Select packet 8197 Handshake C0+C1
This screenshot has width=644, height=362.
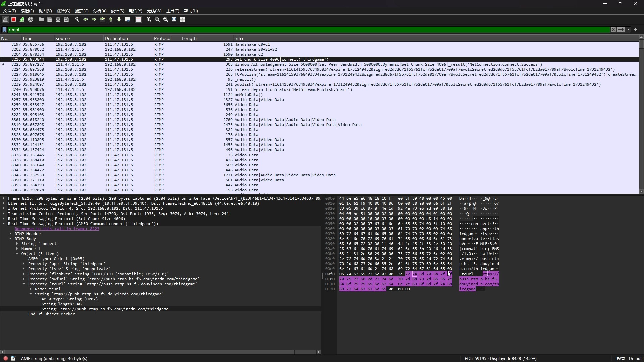point(319,44)
